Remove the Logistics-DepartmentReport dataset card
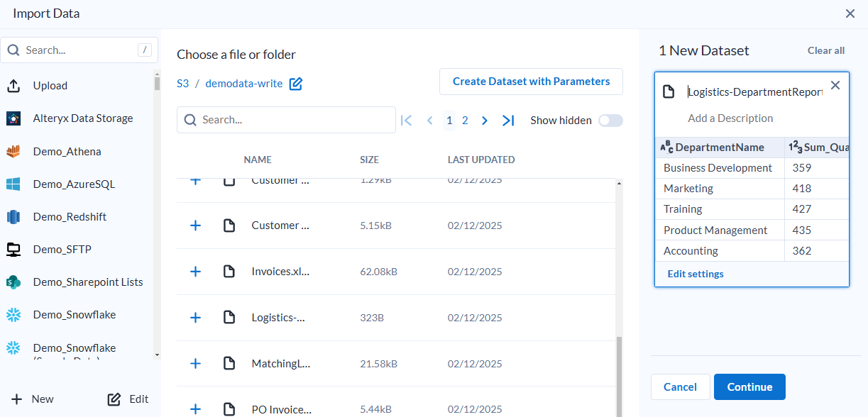 pyautogui.click(x=835, y=86)
